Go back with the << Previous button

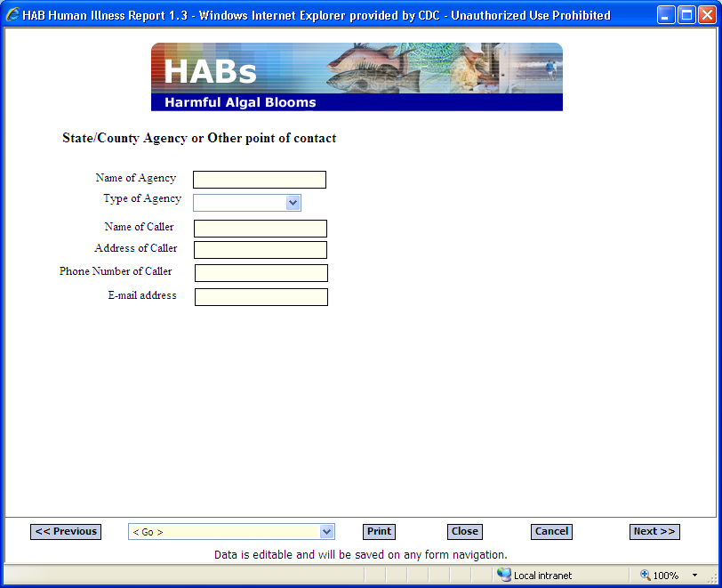[66, 532]
